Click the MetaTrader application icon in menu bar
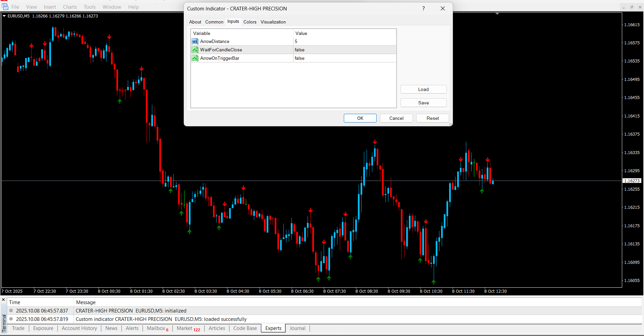 (x=5, y=7)
